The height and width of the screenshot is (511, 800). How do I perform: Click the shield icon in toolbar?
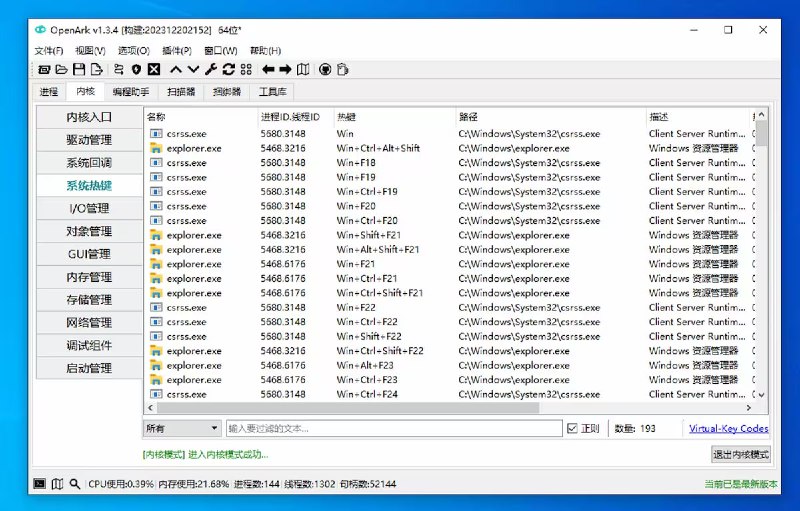click(x=136, y=69)
